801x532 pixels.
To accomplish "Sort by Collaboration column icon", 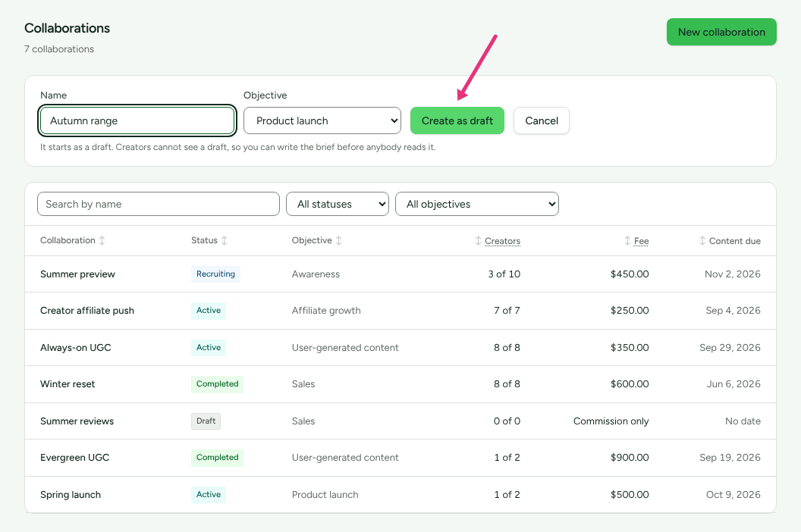I will pyautogui.click(x=102, y=240).
